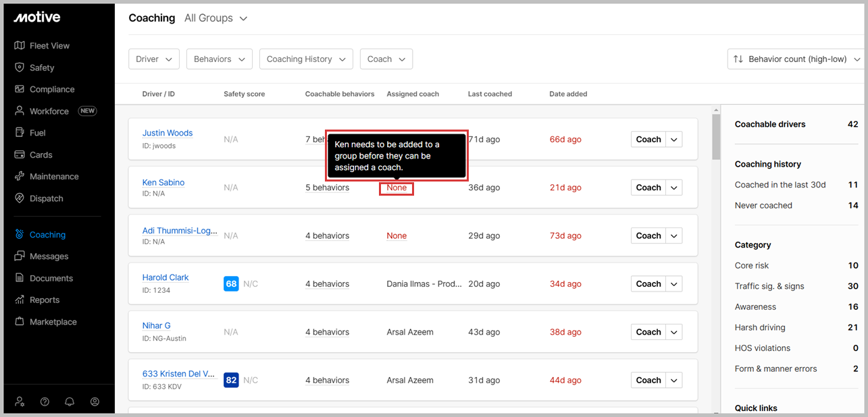Filter by Coached in the last 30d
Image resolution: width=868 pixels, height=417 pixels.
click(x=796, y=185)
